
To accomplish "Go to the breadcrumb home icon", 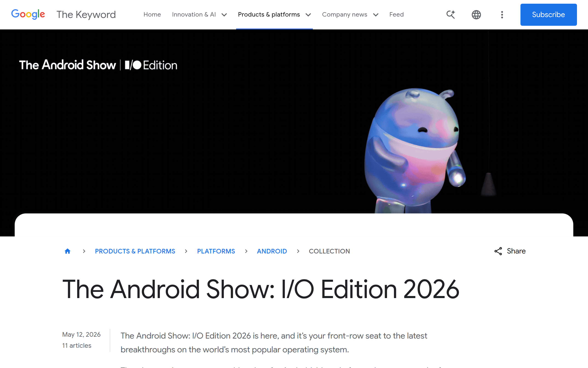I will pyautogui.click(x=68, y=251).
